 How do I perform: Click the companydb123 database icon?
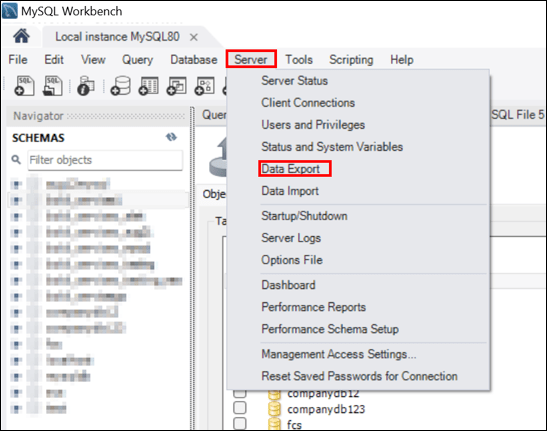274,409
